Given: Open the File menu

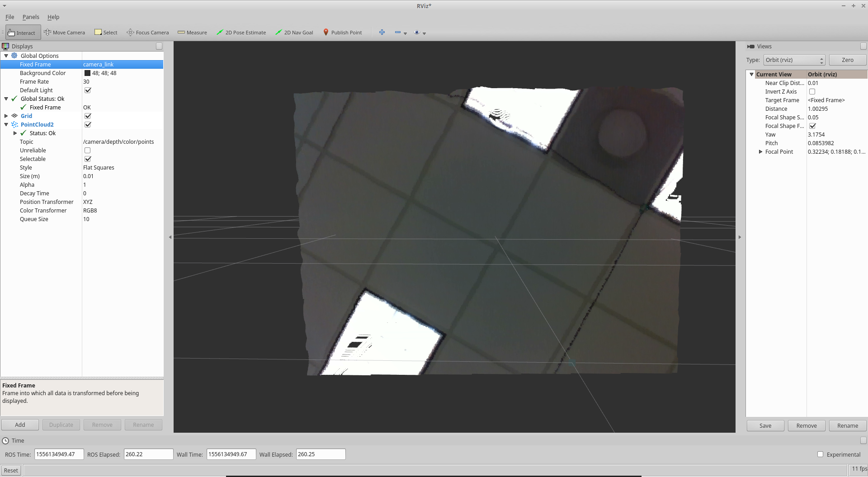Looking at the screenshot, I should pyautogui.click(x=9, y=17).
